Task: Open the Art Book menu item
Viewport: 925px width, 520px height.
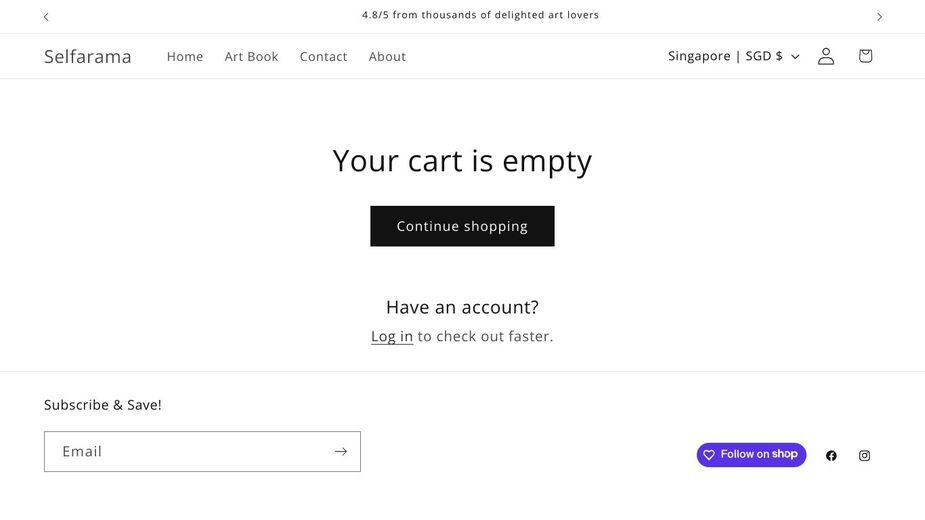Action: (251, 57)
